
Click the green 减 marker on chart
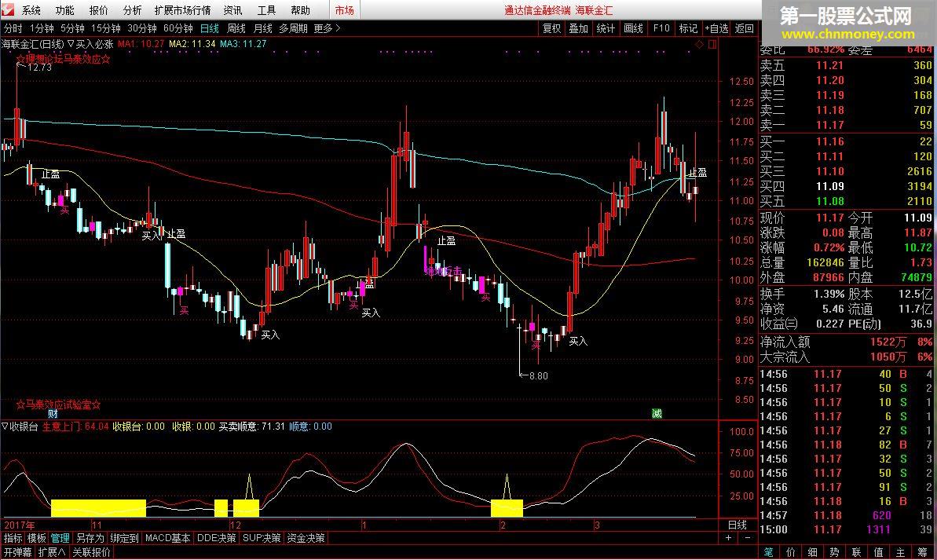pos(657,413)
